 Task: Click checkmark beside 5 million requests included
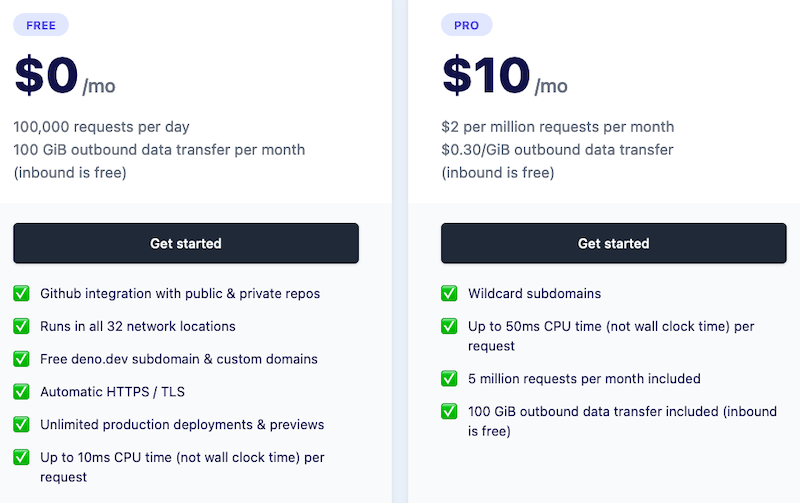coord(449,379)
